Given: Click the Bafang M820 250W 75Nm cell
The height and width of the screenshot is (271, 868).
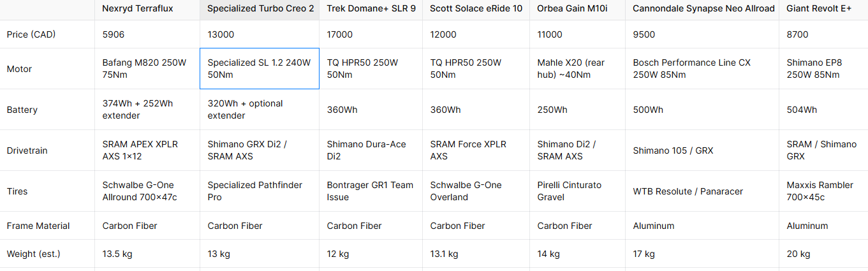Looking at the screenshot, I should (144, 69).
